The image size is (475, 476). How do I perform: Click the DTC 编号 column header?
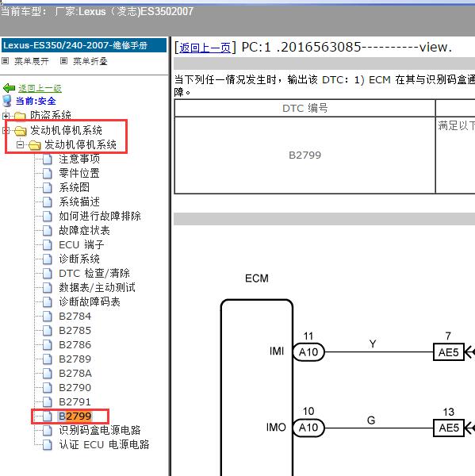pyautogui.click(x=305, y=108)
